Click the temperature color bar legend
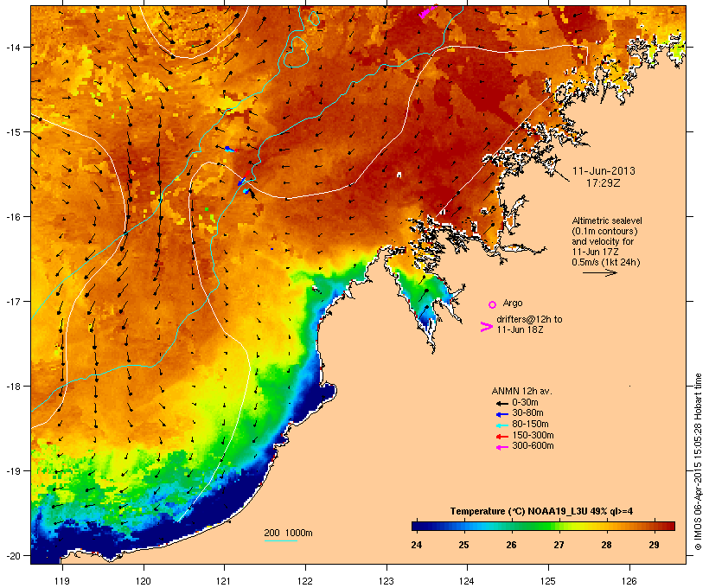The image size is (709, 588). click(543, 526)
